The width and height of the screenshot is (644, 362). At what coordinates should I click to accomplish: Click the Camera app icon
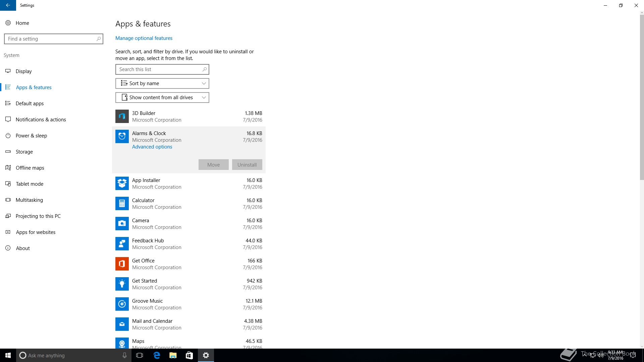click(x=122, y=224)
